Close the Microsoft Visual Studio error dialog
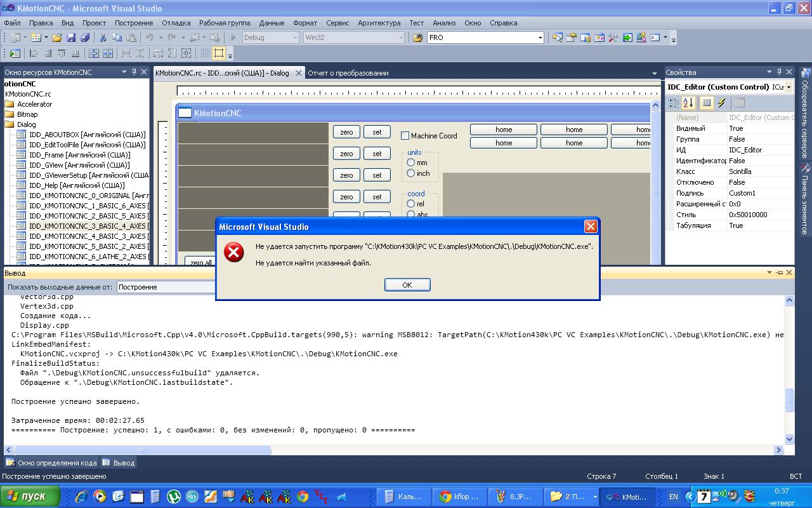 [x=591, y=227]
